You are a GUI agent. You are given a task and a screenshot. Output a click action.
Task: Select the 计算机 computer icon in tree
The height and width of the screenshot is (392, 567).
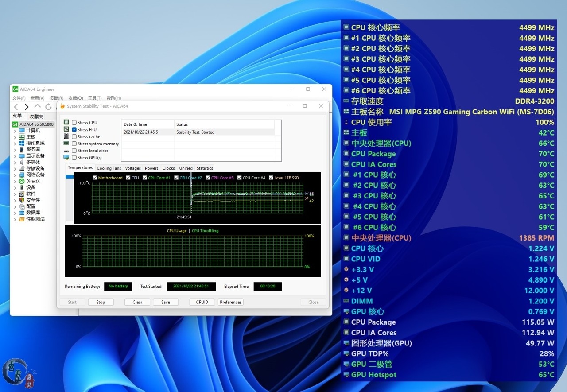click(22, 131)
